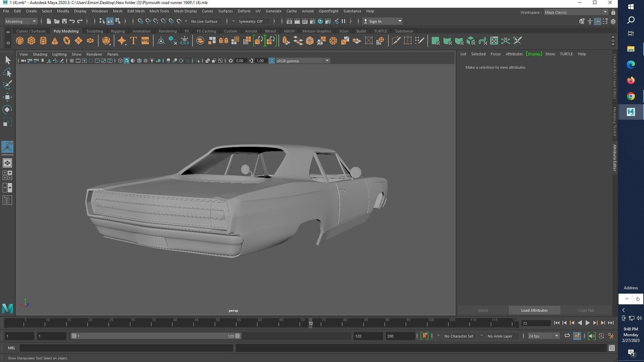The height and width of the screenshot is (362, 644).
Task: Open the Render View clapperboard icon
Action: [x=289, y=21]
